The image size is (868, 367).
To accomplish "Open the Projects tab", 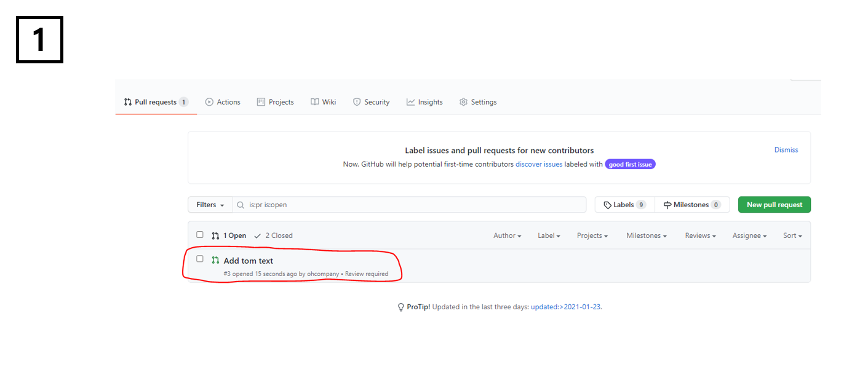I will click(275, 102).
